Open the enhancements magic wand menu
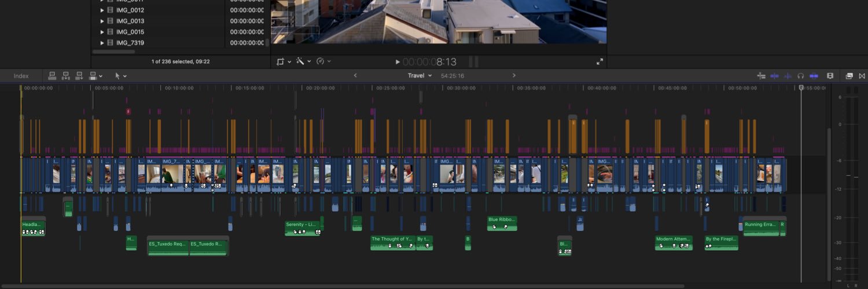Viewport: 868px width, 289px height. click(x=304, y=61)
